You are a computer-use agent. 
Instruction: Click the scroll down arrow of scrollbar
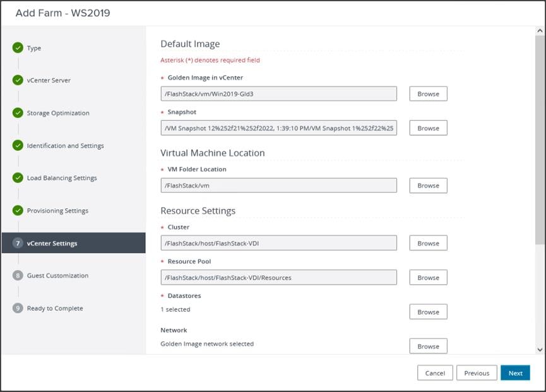[540, 349]
